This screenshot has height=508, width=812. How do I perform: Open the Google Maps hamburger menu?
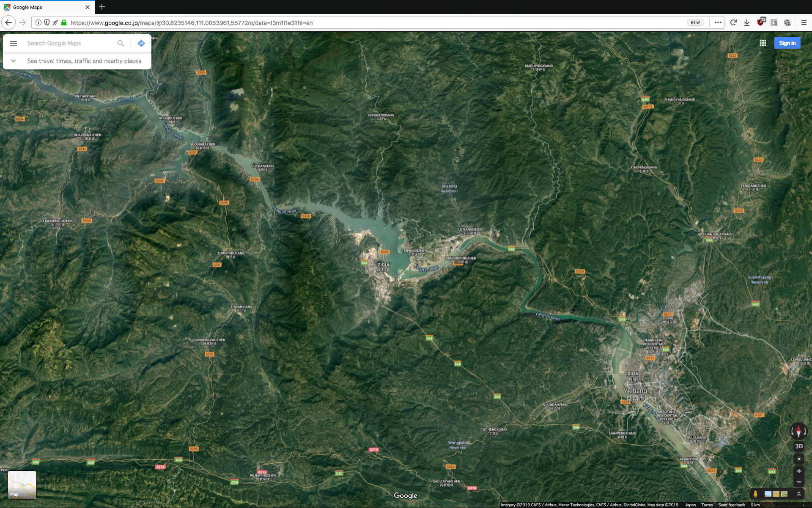[x=14, y=43]
